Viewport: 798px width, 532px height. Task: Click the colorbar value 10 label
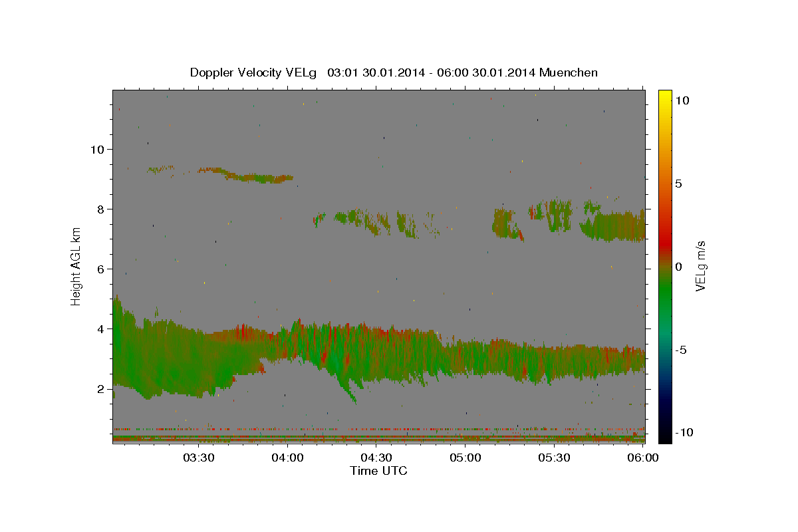(682, 100)
